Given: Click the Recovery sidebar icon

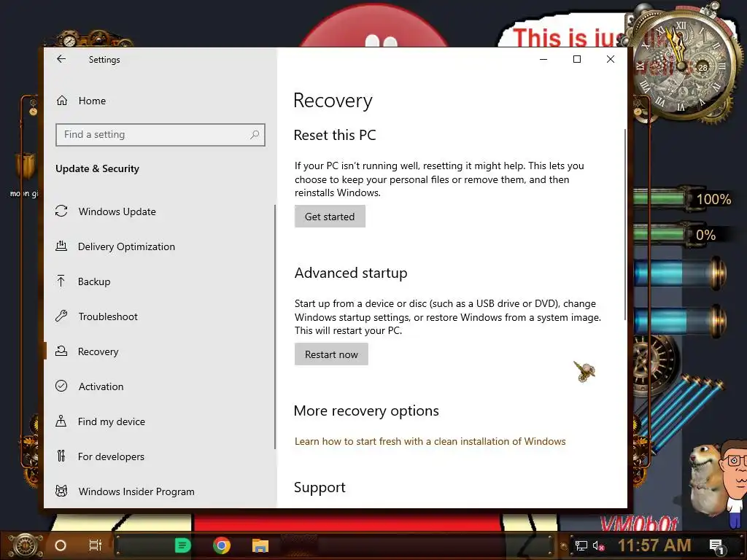Looking at the screenshot, I should [x=61, y=351].
